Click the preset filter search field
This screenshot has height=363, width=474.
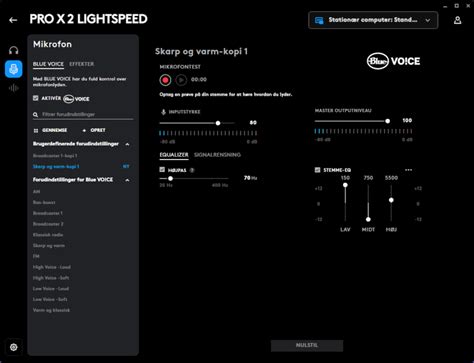(83, 115)
